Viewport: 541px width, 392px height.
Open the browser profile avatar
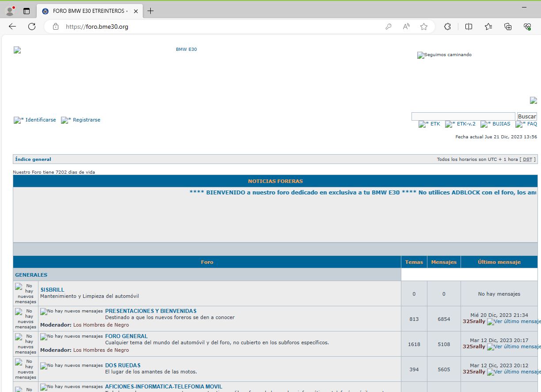10,11
